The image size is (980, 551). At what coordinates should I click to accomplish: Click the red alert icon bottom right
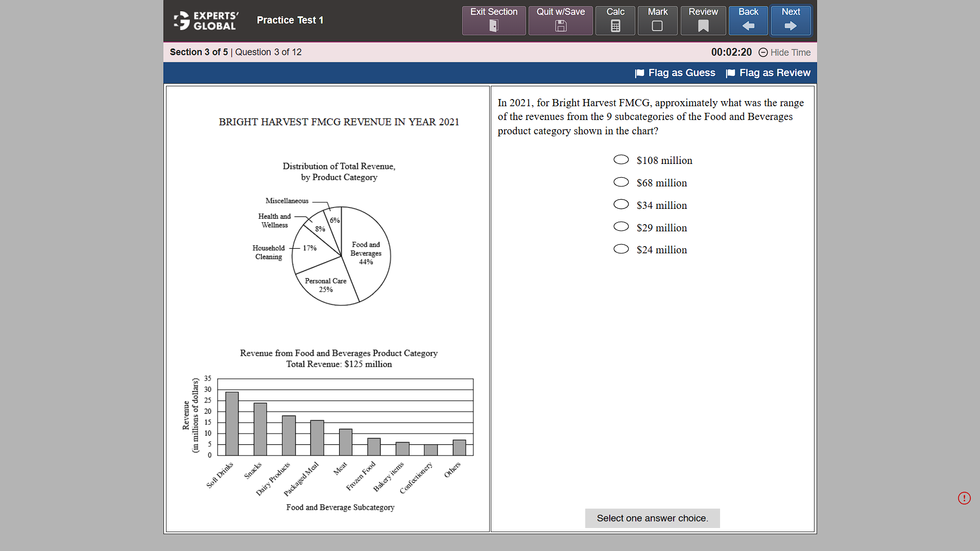tap(964, 498)
